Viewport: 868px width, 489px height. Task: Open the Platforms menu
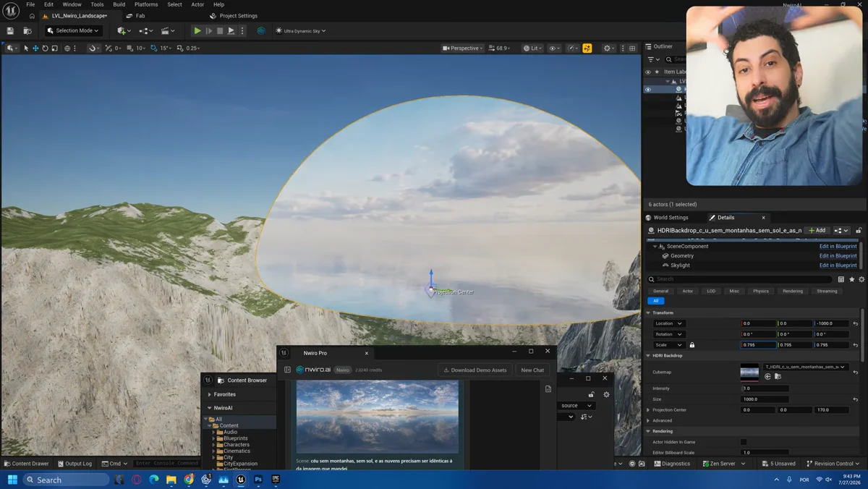coord(146,4)
